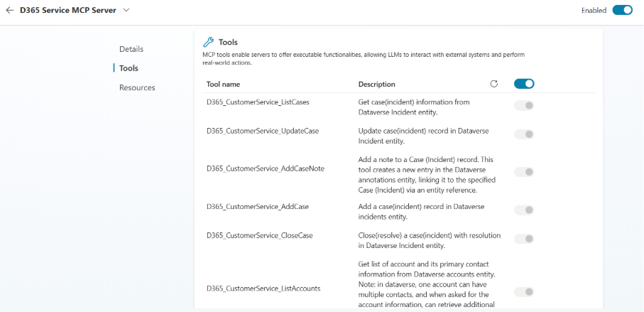Click the D365_CustomerService_AddCaseNote tool name

(x=266, y=168)
